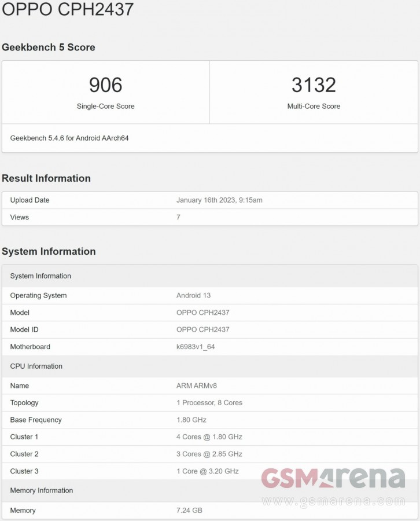
Task: Select the motherboard value k6983v1_64
Action: [x=196, y=347]
